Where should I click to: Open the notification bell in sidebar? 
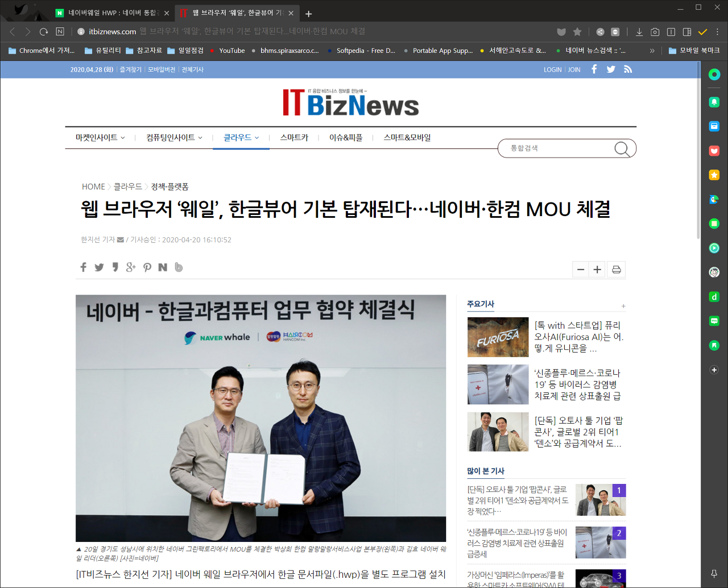coord(714,102)
